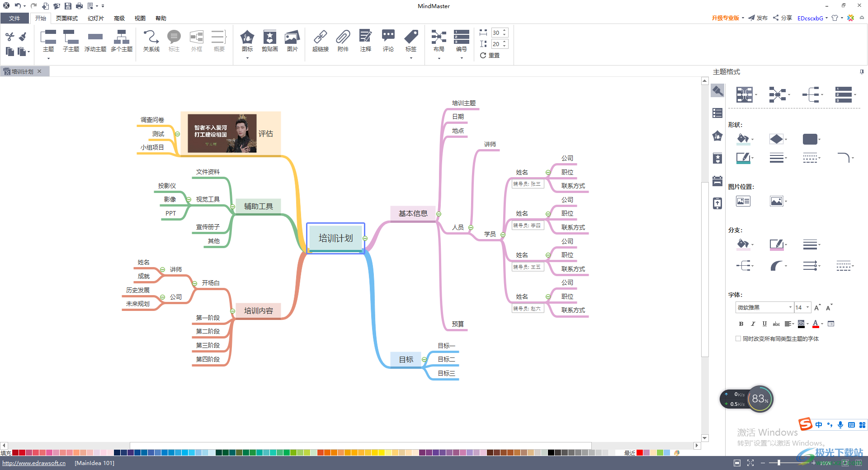Toggle underline font formatting
This screenshot has height=470, width=868.
pos(764,324)
